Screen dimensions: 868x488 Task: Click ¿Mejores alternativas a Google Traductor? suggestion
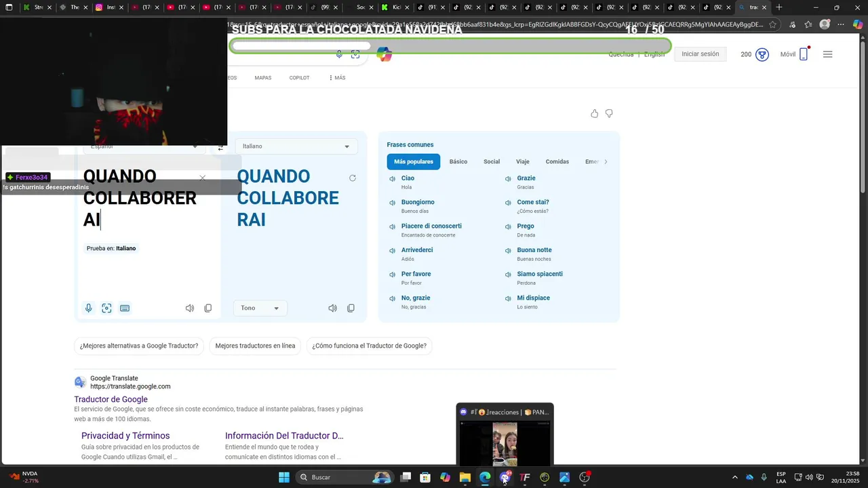click(139, 346)
